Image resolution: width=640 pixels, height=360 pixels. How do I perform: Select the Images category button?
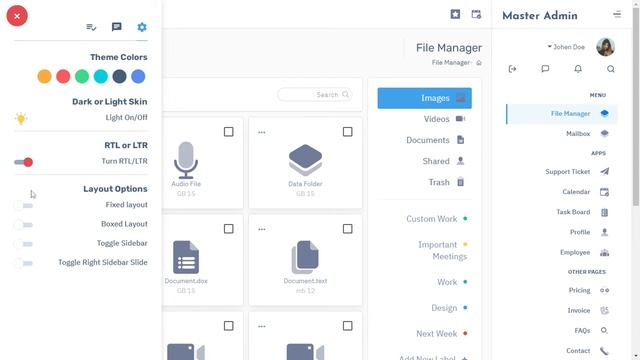pyautogui.click(x=424, y=98)
